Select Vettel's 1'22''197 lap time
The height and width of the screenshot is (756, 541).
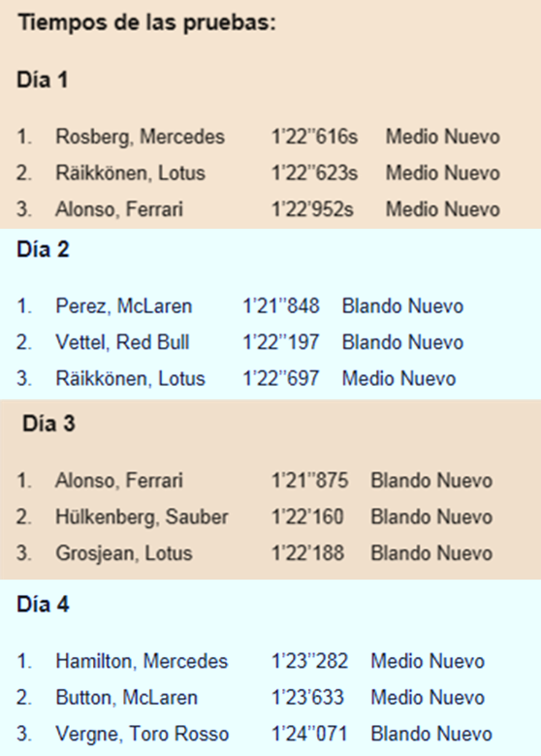280,342
